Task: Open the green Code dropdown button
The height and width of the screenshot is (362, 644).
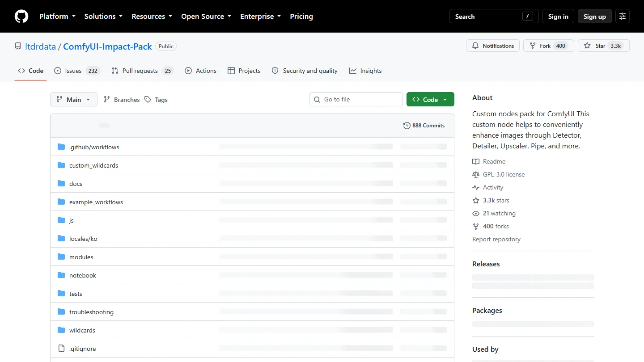Action: (430, 100)
